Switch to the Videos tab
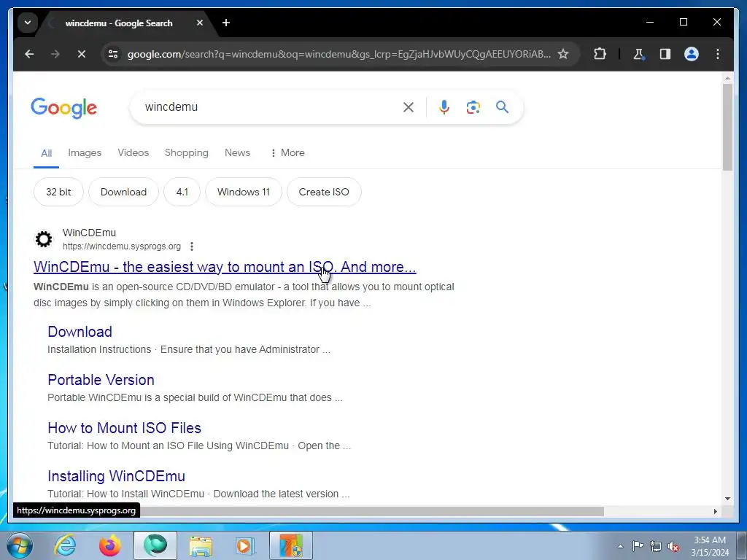Screen dimensions: 747x560 (133, 153)
